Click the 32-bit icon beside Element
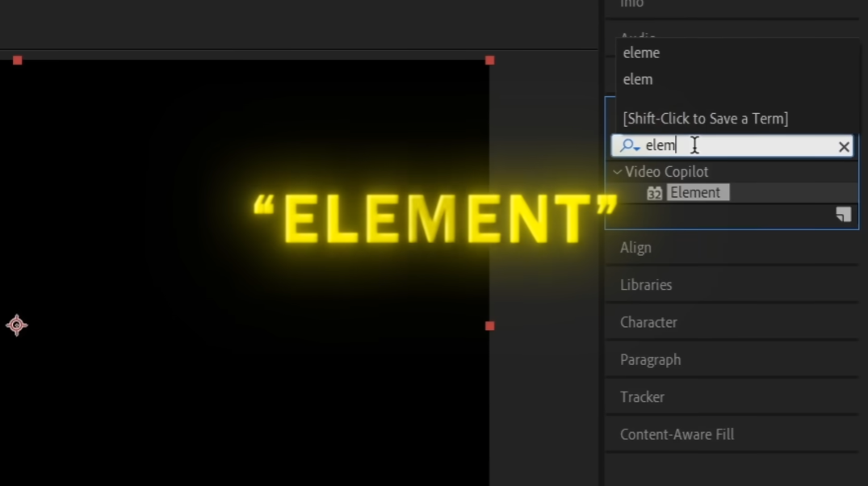The width and height of the screenshot is (868, 486). (x=654, y=193)
